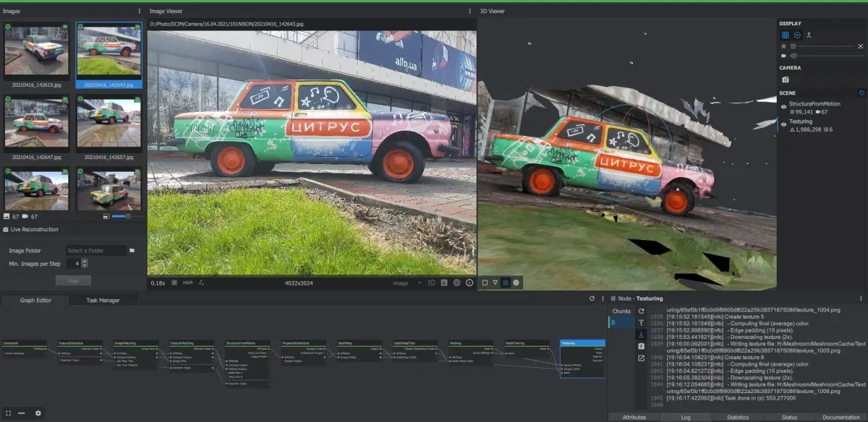Click the Select a Folder input field
The height and width of the screenshot is (422, 868).
click(95, 250)
